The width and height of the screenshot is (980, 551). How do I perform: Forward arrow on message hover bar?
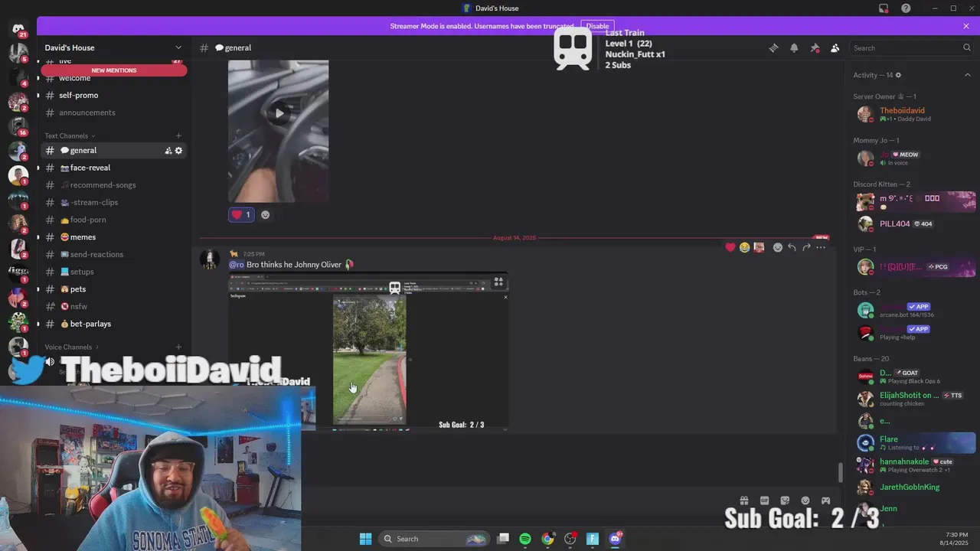click(806, 247)
